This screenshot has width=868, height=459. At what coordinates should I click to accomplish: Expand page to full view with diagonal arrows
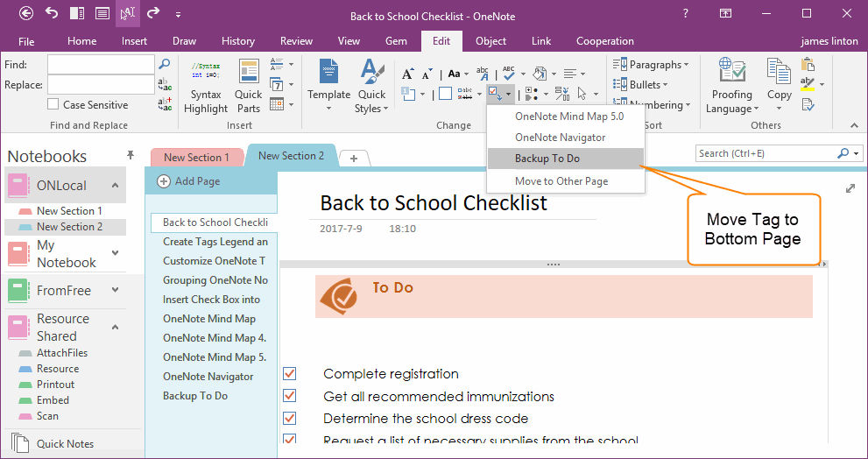click(x=850, y=189)
